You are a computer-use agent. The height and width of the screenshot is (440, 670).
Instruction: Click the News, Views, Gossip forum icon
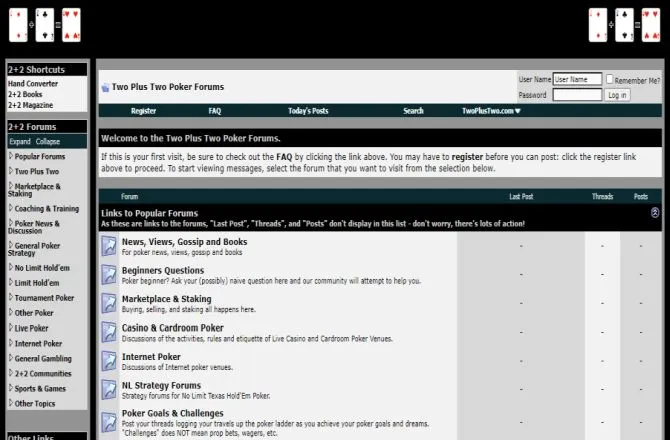[109, 246]
